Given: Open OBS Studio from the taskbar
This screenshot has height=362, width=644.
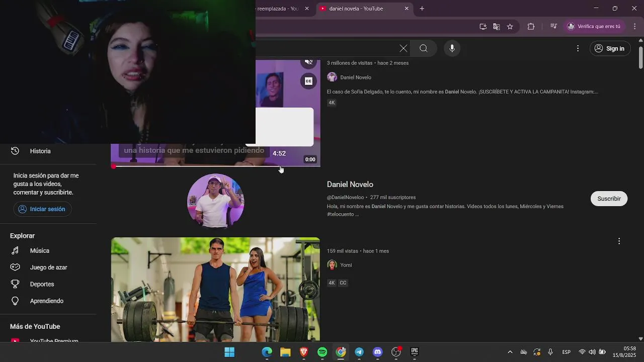Looking at the screenshot, I should coord(396,352).
